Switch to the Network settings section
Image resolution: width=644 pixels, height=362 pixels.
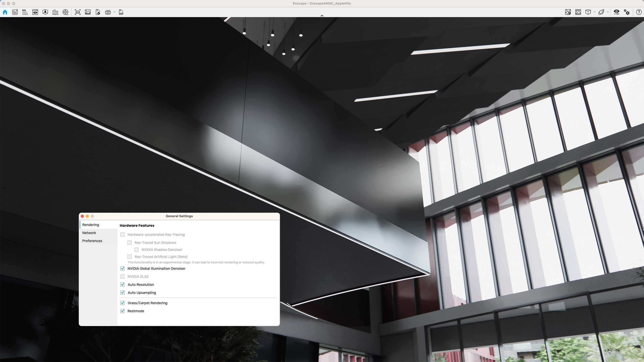point(89,233)
